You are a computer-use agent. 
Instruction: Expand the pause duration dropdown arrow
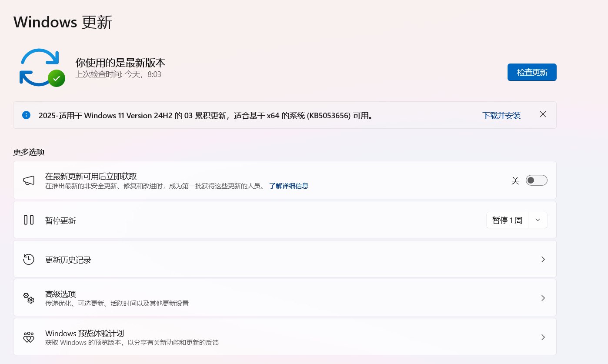[x=538, y=220]
